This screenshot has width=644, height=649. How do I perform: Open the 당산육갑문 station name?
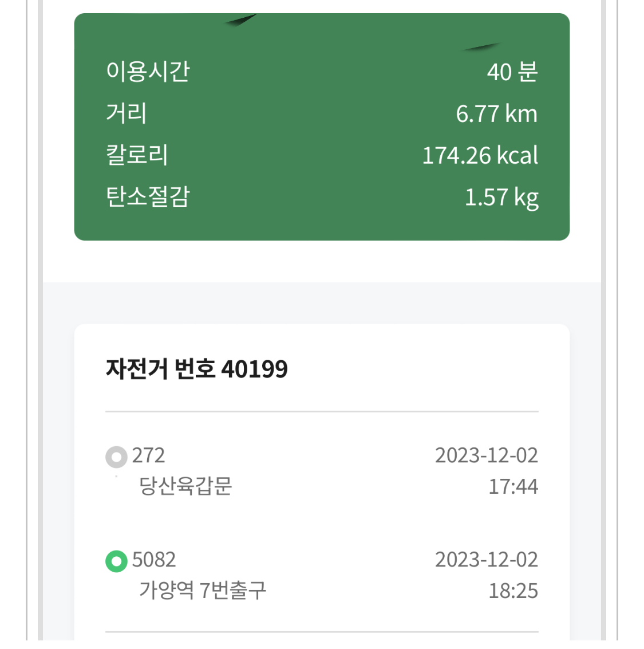185,486
